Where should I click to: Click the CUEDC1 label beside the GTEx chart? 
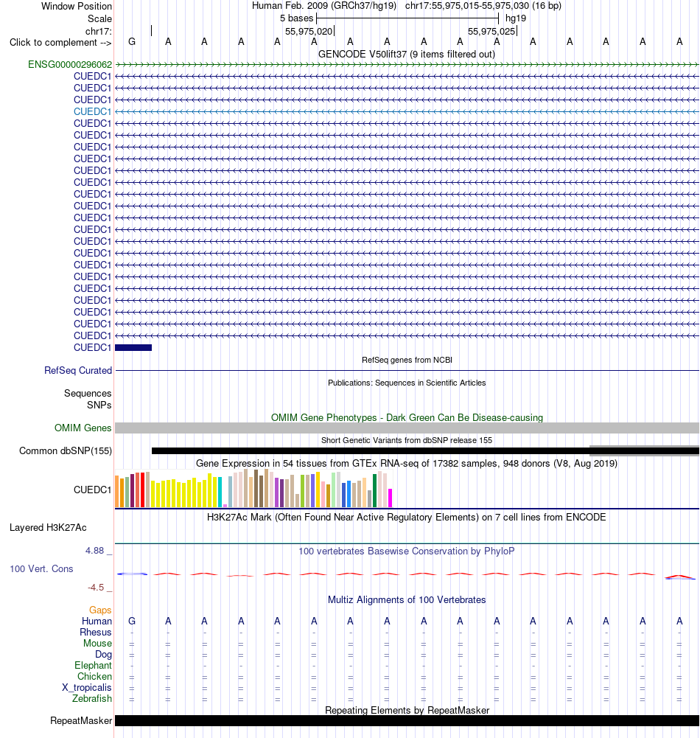93,490
